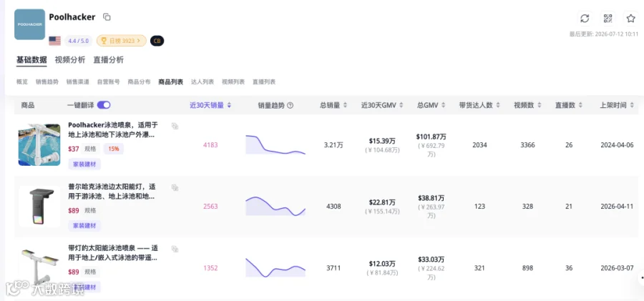Click the 2563 monthly sales value
The image size is (644, 301).
(x=210, y=206)
